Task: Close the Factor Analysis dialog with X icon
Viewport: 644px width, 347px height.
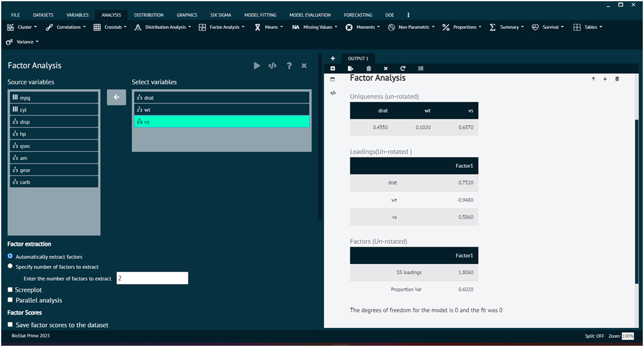Action: 304,66
